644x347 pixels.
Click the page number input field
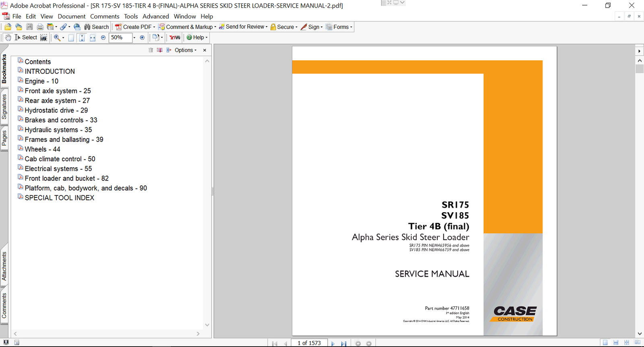pyautogui.click(x=309, y=343)
